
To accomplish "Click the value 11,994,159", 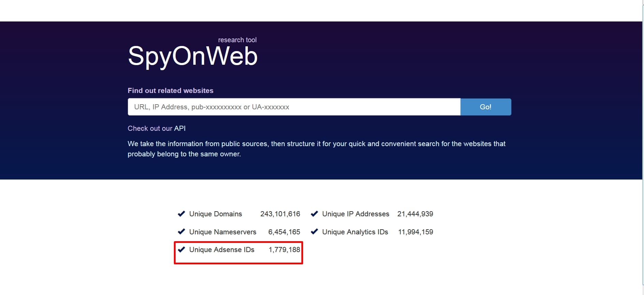I will (x=416, y=232).
